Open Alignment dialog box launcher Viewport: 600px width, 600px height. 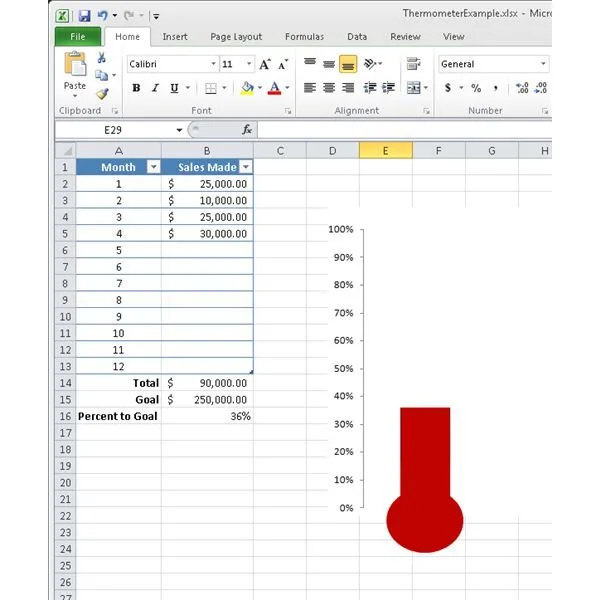click(426, 111)
